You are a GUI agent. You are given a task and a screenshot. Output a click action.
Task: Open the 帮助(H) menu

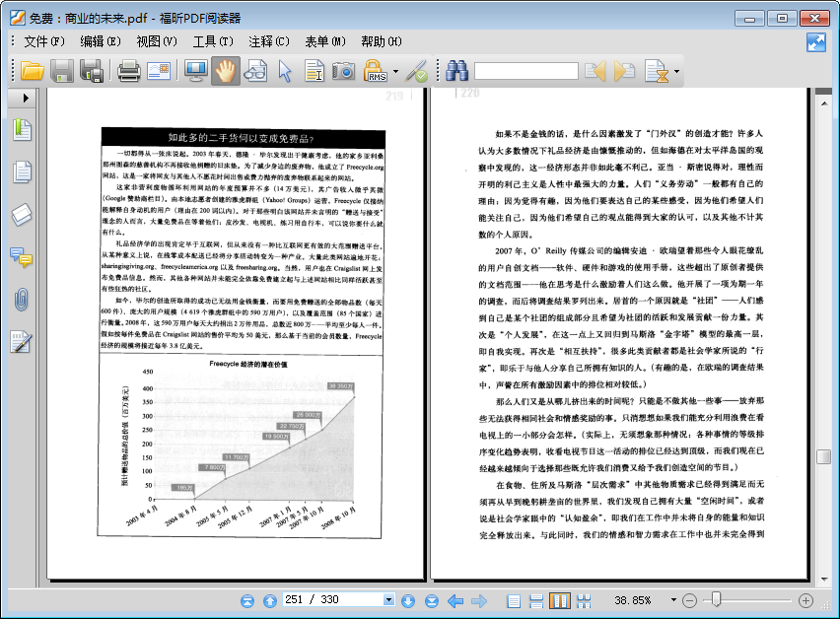[382, 41]
